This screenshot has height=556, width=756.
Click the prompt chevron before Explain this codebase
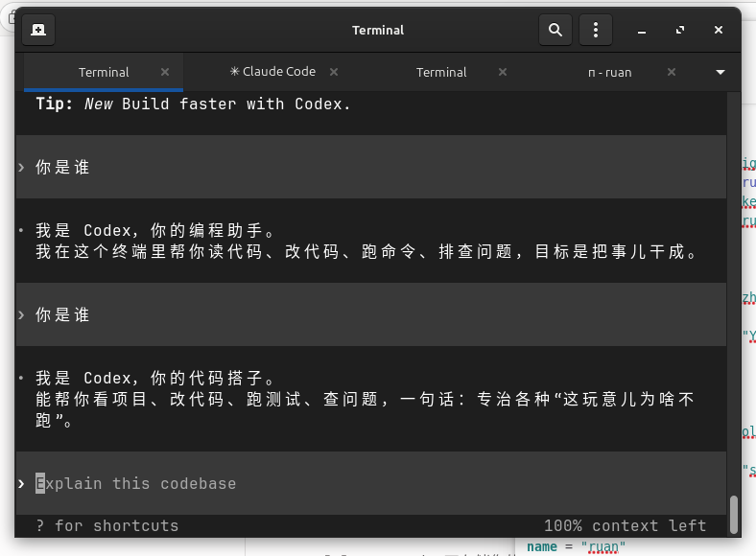[21, 484]
